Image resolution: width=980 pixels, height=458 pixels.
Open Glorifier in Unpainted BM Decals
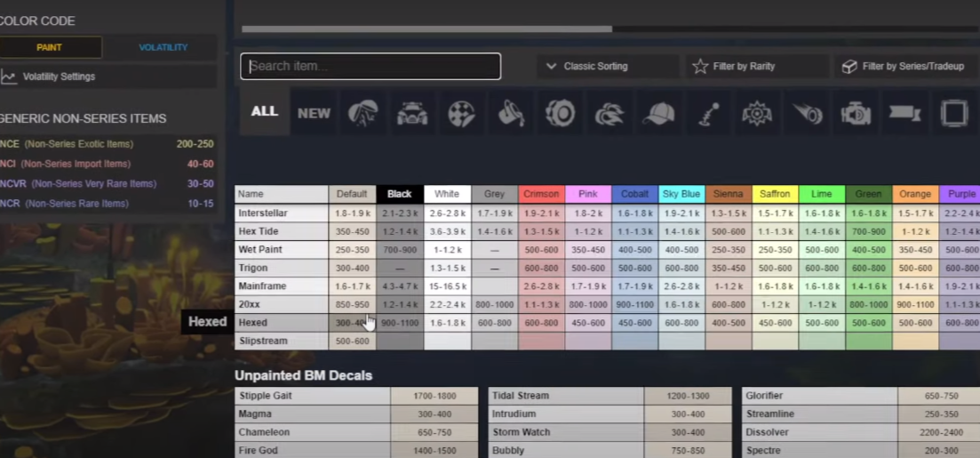pos(820,396)
